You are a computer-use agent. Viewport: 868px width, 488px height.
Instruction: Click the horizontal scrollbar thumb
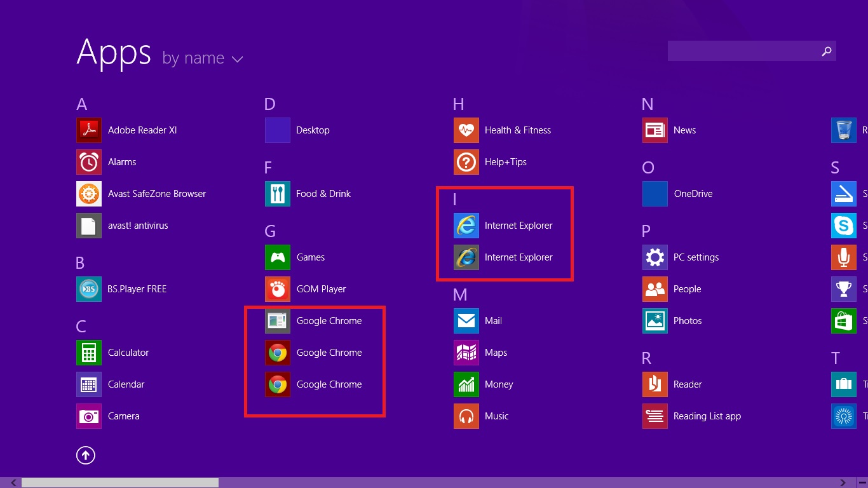120,483
